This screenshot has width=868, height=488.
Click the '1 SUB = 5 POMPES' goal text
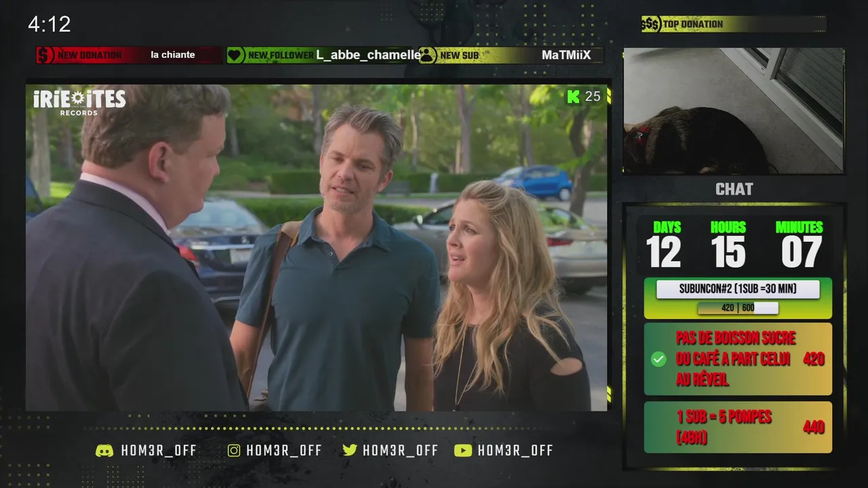tap(724, 427)
